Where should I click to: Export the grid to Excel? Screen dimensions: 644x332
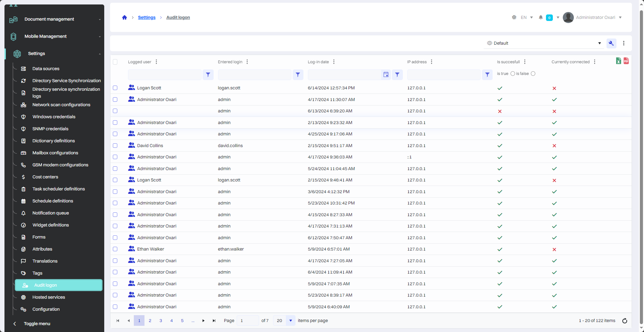[x=618, y=61]
